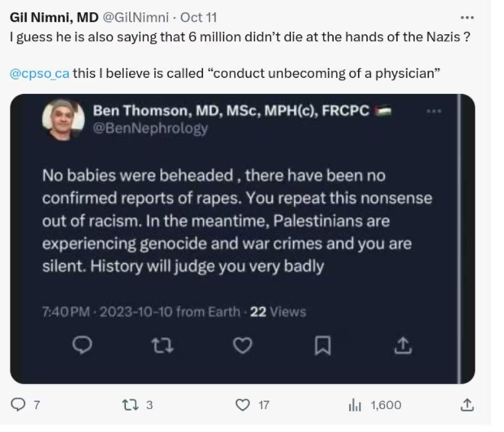Click the reply bubble in embedded screenshot

click(x=82, y=345)
